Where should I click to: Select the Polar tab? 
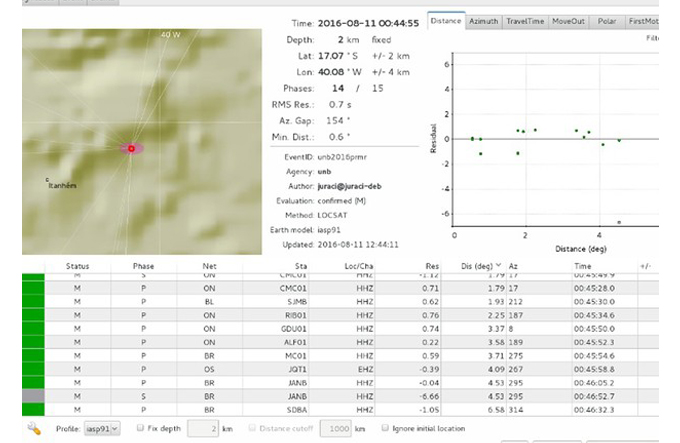tap(607, 21)
